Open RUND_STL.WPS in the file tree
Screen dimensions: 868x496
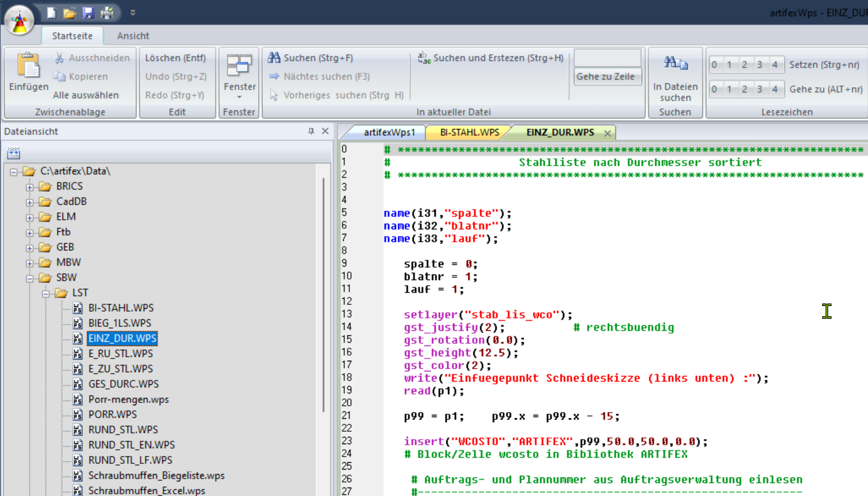click(x=123, y=429)
